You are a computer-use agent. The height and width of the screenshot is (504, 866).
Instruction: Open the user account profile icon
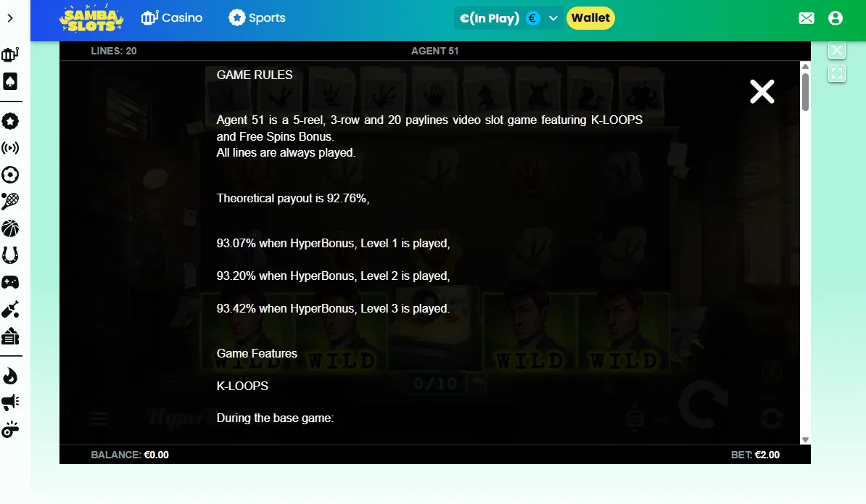[836, 18]
